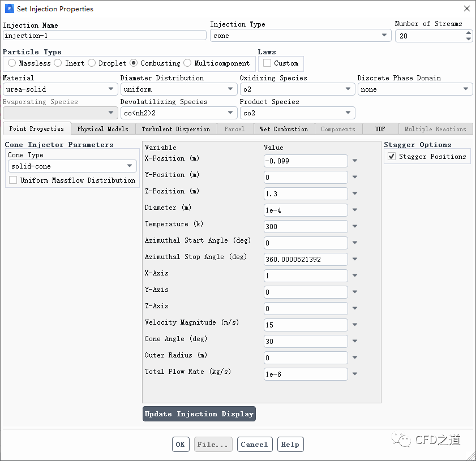The width and height of the screenshot is (476, 461).
Task: Click the arrow icon next to Temperature field
Action: (355, 227)
